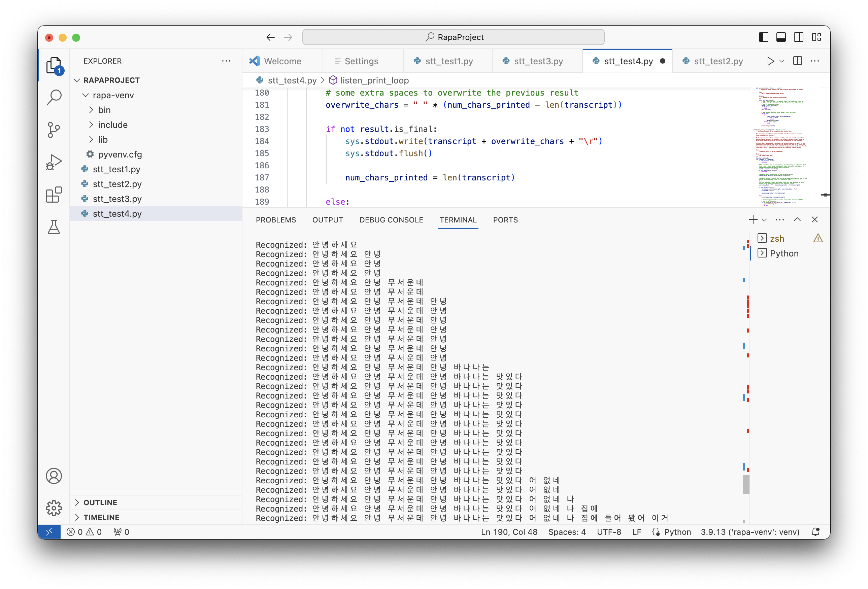Open the Testing flask view

[x=54, y=227]
